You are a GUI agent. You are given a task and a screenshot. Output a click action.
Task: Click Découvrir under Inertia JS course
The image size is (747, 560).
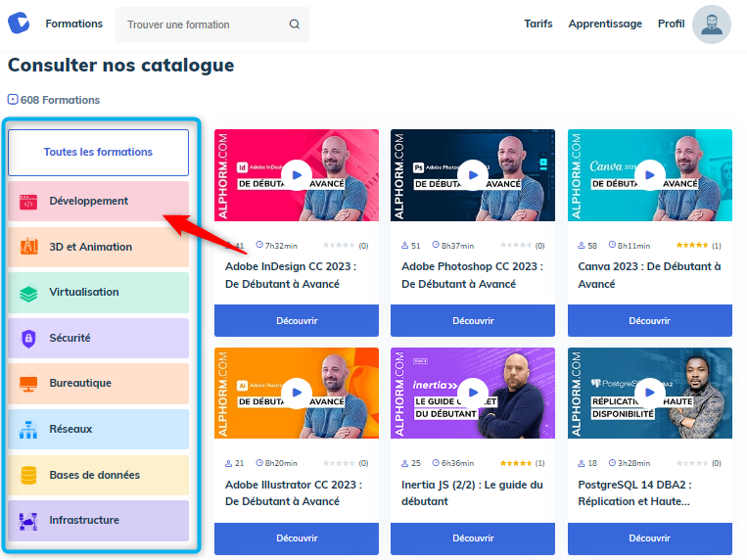[473, 538]
